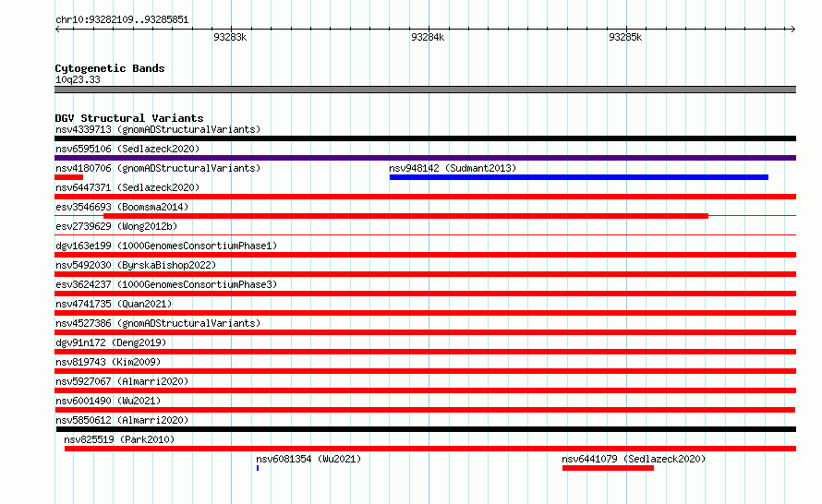Click the 10q23.33 cytogenetic band label
This screenshot has width=822, height=504.
coord(78,79)
